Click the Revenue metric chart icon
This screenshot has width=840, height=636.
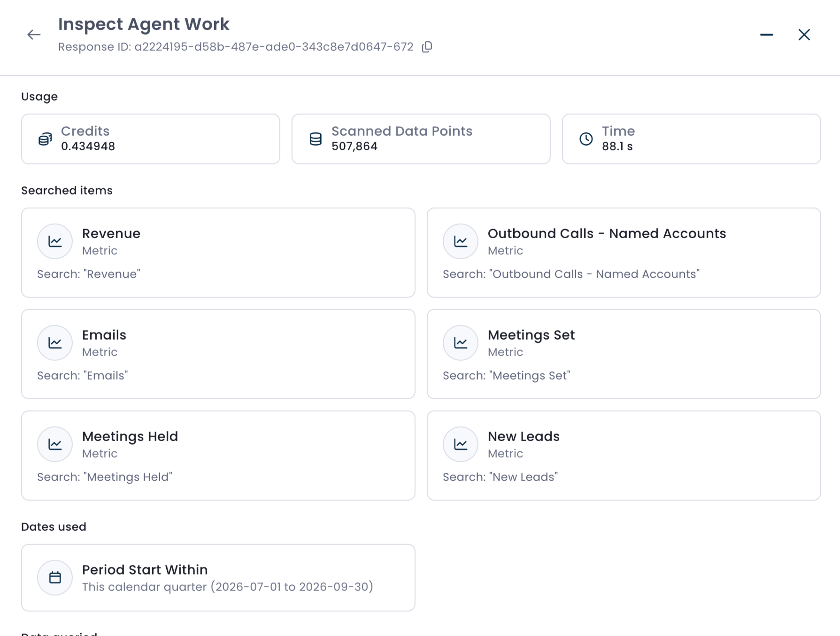click(x=55, y=241)
